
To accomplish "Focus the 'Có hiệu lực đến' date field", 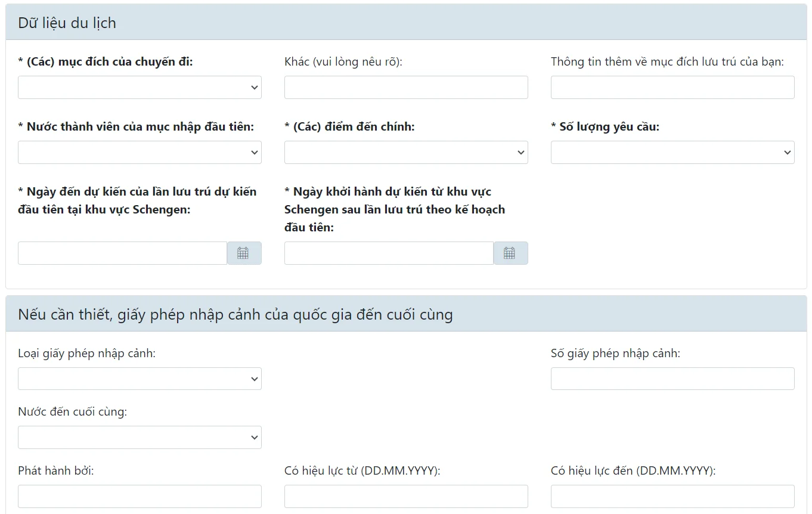I will [672, 496].
